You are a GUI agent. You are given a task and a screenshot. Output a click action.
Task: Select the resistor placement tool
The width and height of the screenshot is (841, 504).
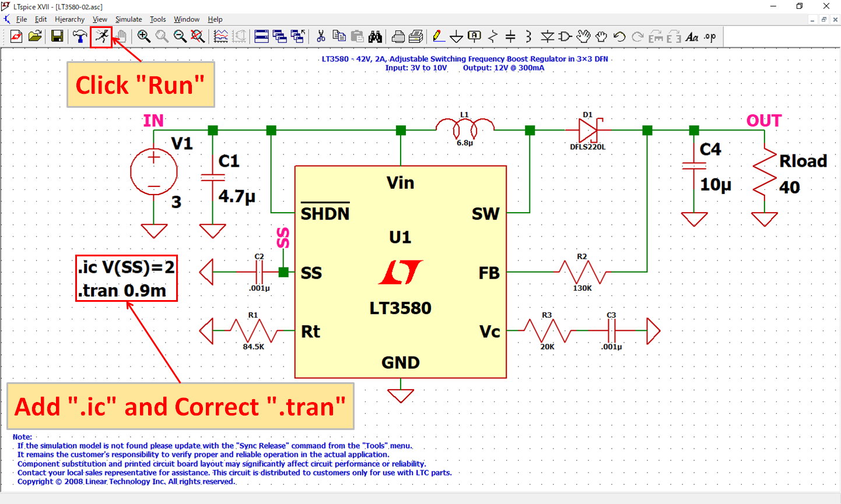pyautogui.click(x=492, y=36)
